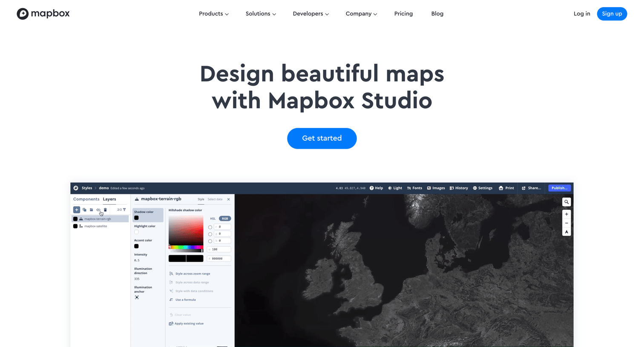Zoom out on the map

(566, 223)
